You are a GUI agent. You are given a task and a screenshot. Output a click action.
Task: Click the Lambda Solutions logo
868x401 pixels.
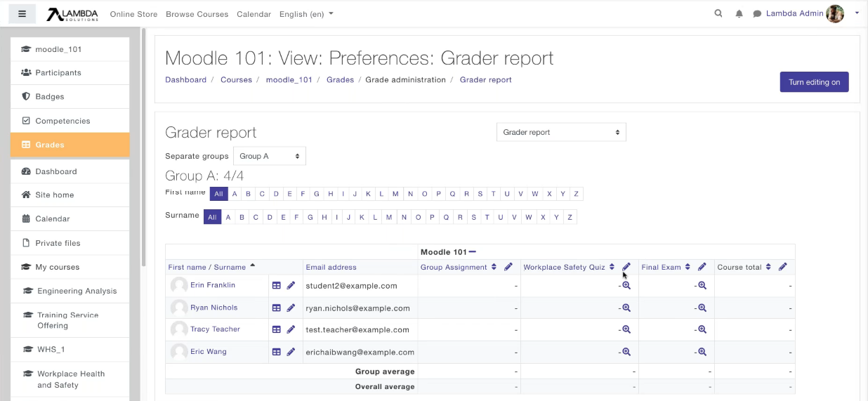72,14
